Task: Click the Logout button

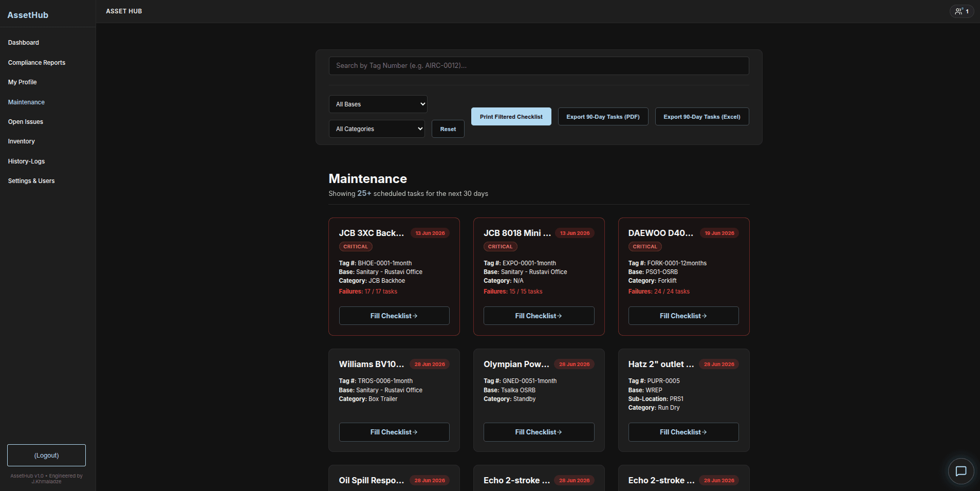Action: (x=46, y=456)
